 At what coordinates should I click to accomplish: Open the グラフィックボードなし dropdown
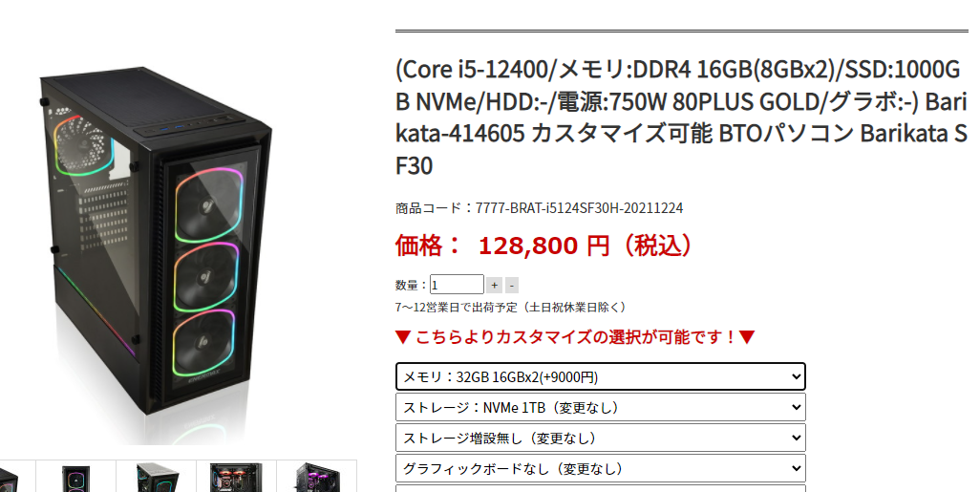(601, 468)
